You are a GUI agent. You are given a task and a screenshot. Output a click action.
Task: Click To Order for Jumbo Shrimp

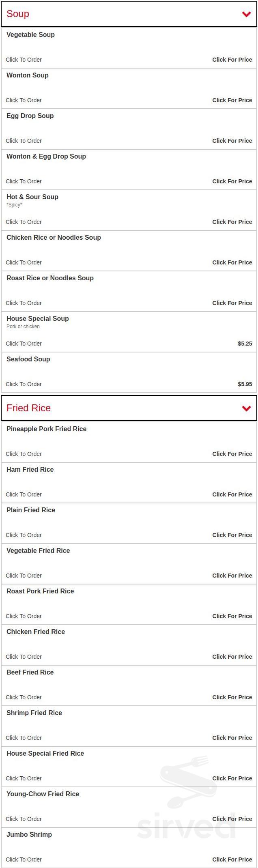[x=24, y=859]
